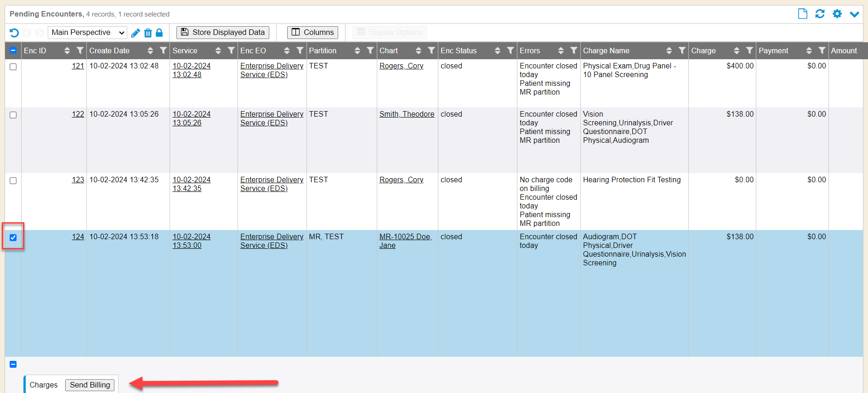Click the Send Billing button
The height and width of the screenshot is (393, 868).
tap(90, 385)
